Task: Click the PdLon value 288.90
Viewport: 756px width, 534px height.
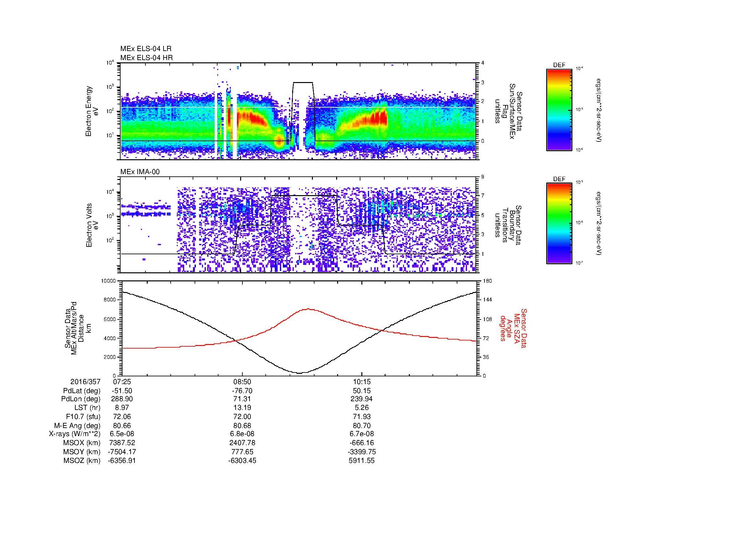Action: pyautogui.click(x=122, y=399)
